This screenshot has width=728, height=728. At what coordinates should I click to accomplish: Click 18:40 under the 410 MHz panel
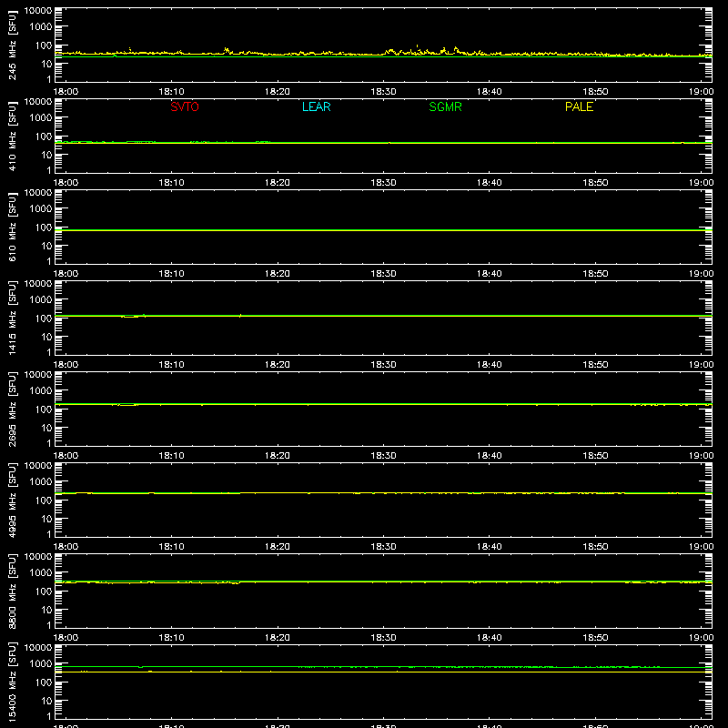tap(490, 183)
